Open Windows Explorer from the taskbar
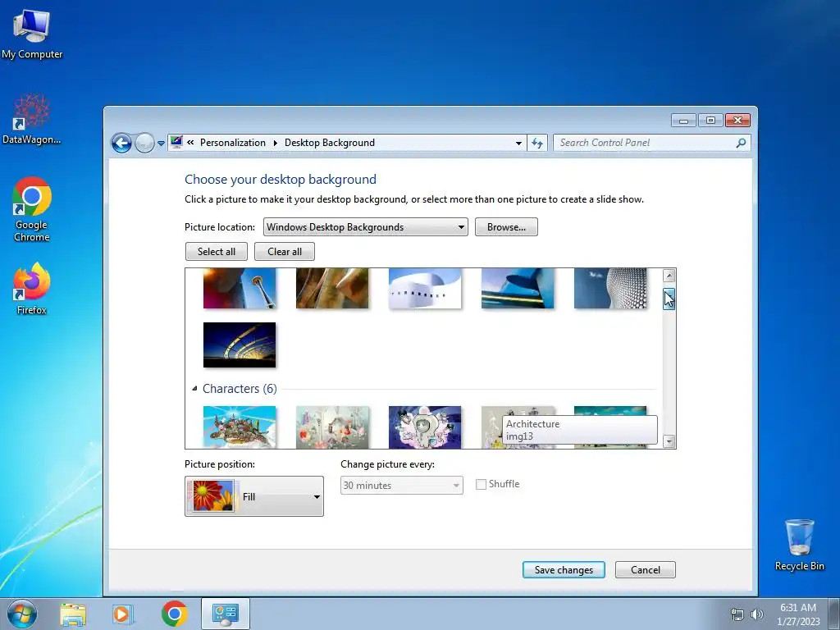This screenshot has width=840, height=630. coord(73,614)
